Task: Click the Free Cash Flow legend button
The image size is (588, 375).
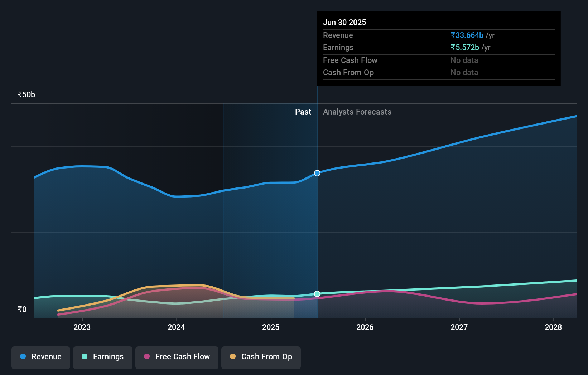Action: tap(177, 357)
